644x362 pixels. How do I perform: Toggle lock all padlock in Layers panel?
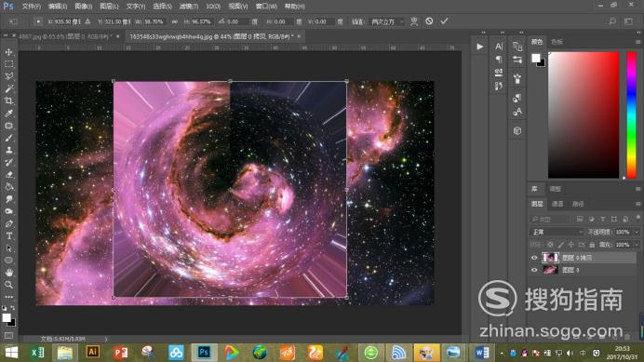pyautogui.click(x=592, y=245)
